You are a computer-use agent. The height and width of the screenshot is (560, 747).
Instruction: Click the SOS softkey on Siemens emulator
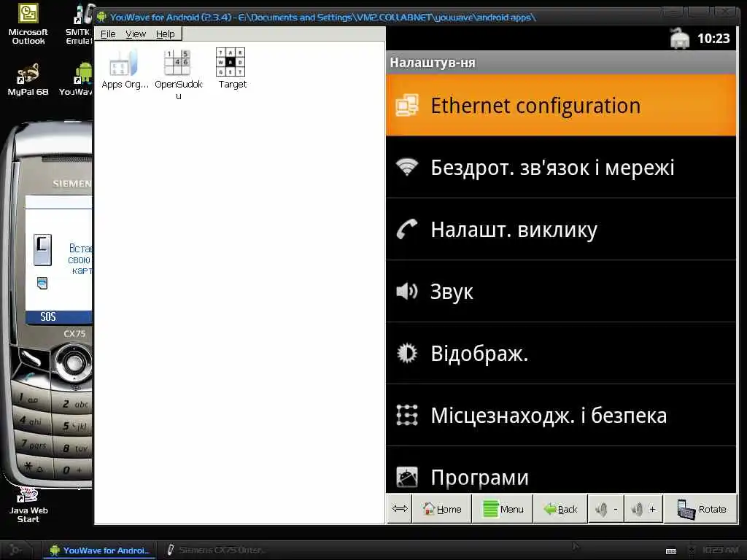click(48, 316)
